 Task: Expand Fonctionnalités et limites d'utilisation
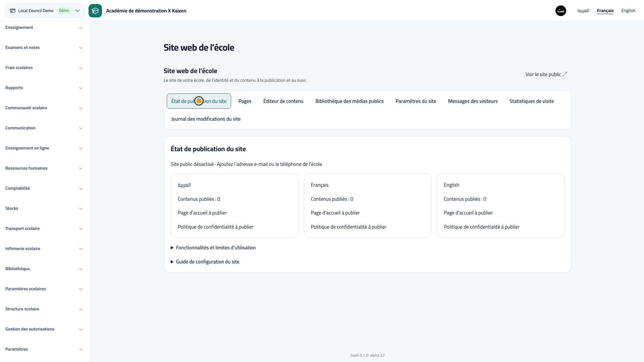click(x=213, y=248)
